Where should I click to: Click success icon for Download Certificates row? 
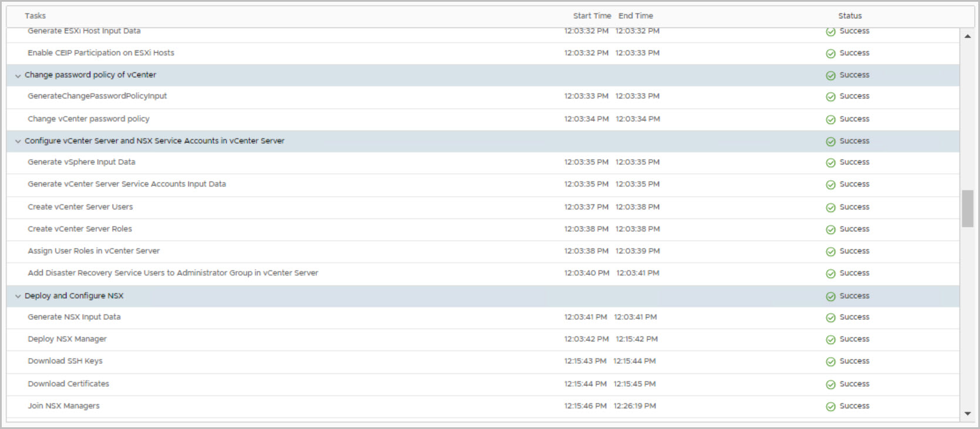[x=830, y=385]
